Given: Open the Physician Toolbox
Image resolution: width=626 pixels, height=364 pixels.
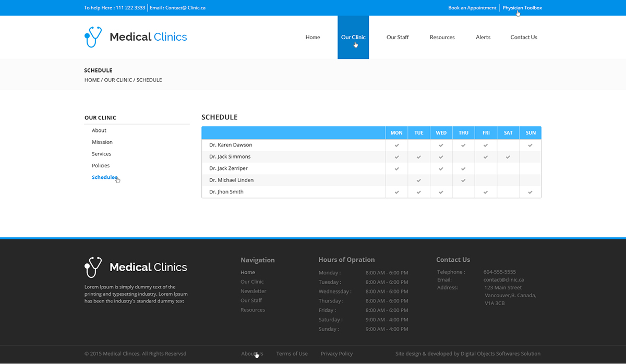Looking at the screenshot, I should click(522, 7).
